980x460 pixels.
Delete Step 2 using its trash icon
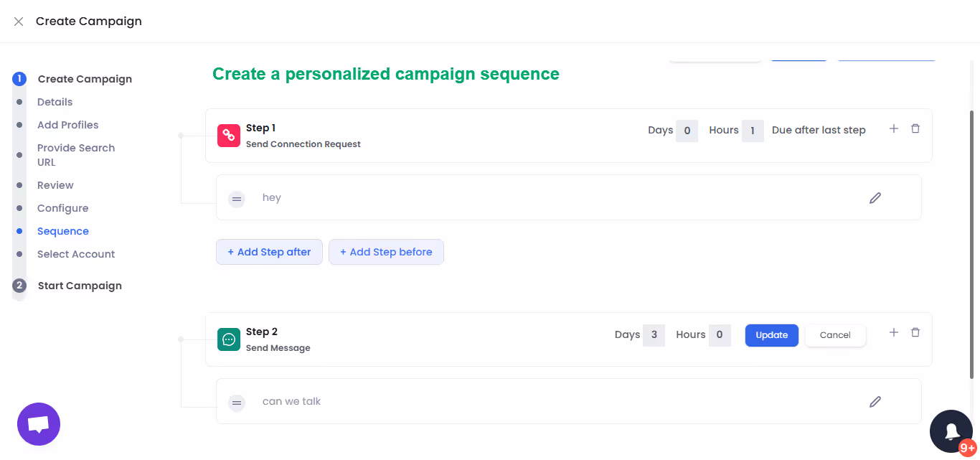coord(915,332)
